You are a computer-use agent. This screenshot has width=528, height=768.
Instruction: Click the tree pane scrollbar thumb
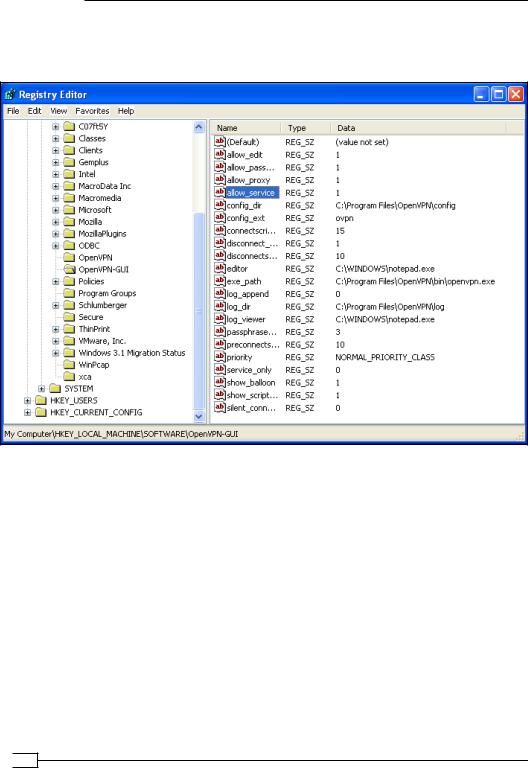point(198,311)
